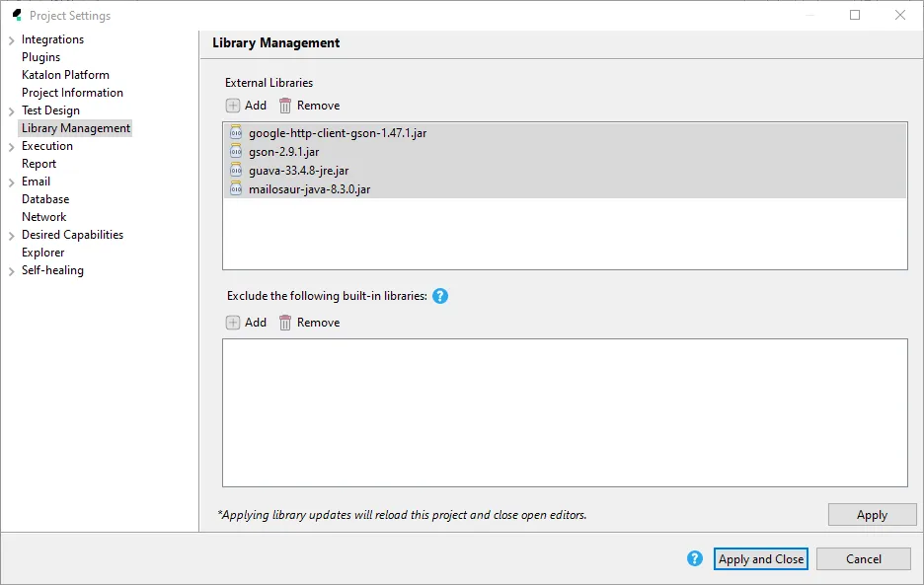Expand the Execution settings node
Viewport: 924px width, 585px height.
(12, 145)
